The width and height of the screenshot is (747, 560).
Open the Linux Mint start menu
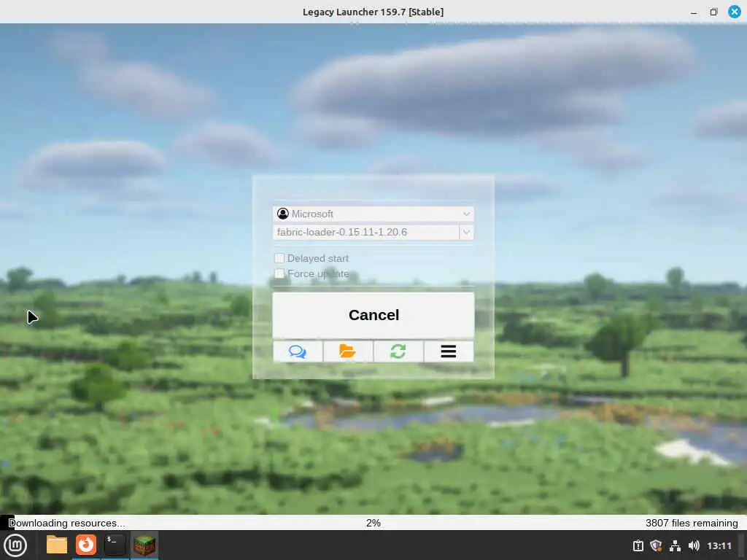(15, 545)
